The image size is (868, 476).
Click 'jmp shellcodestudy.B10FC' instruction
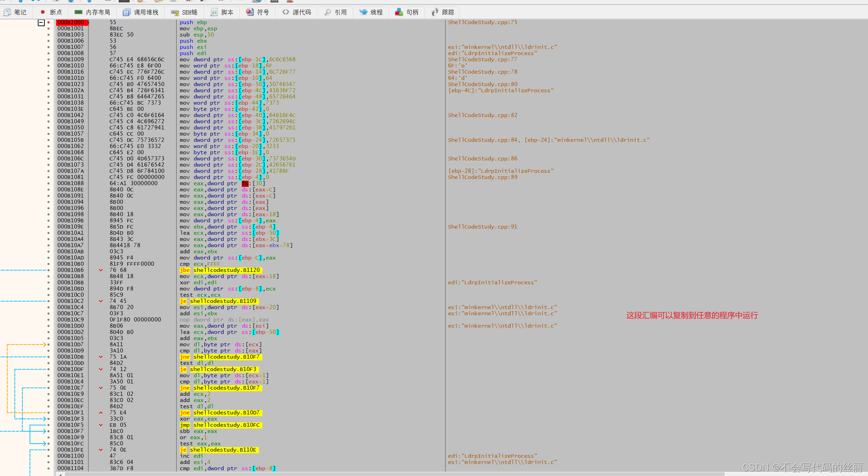pos(220,425)
